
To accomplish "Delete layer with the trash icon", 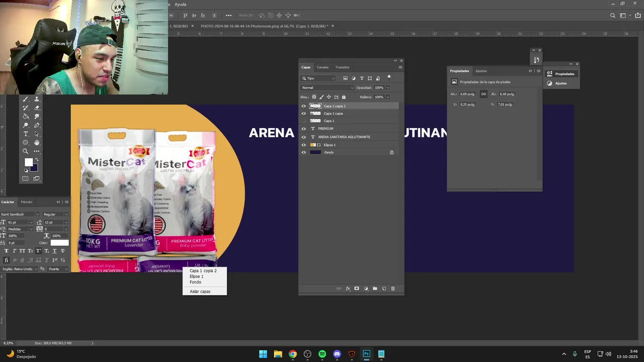I will 393,289.
